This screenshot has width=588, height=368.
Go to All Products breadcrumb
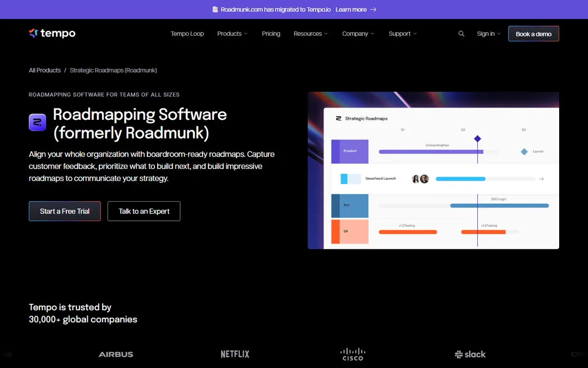coord(44,70)
